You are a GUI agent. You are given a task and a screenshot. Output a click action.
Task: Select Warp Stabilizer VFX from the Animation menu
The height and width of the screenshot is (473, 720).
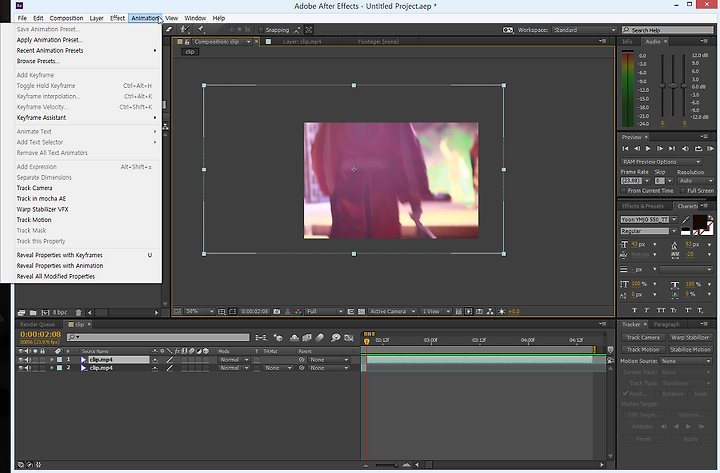click(x=42, y=209)
